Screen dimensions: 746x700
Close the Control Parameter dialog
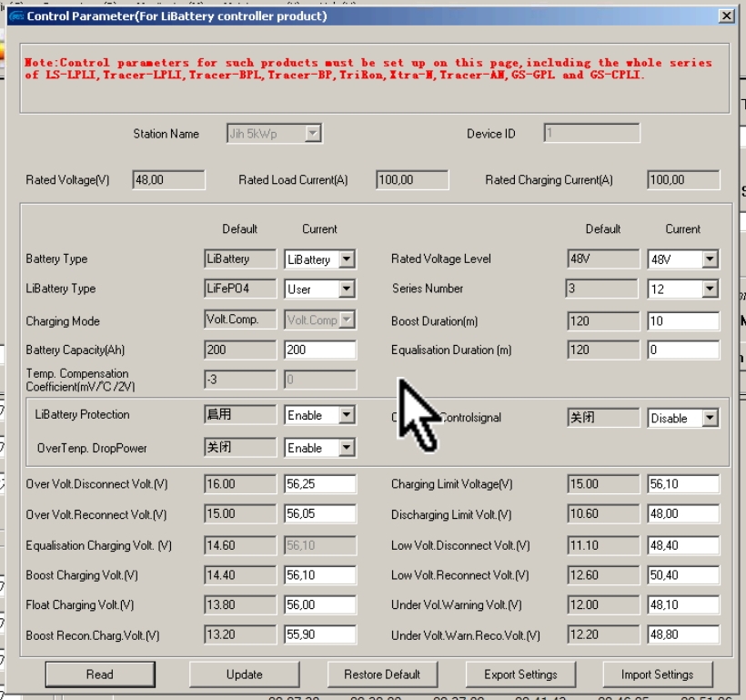[x=725, y=16]
